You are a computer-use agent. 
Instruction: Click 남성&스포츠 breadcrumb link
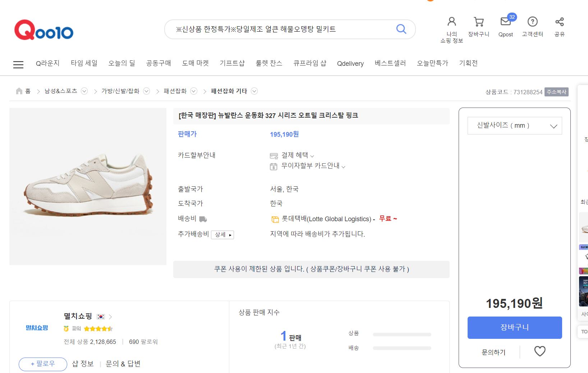(x=61, y=91)
